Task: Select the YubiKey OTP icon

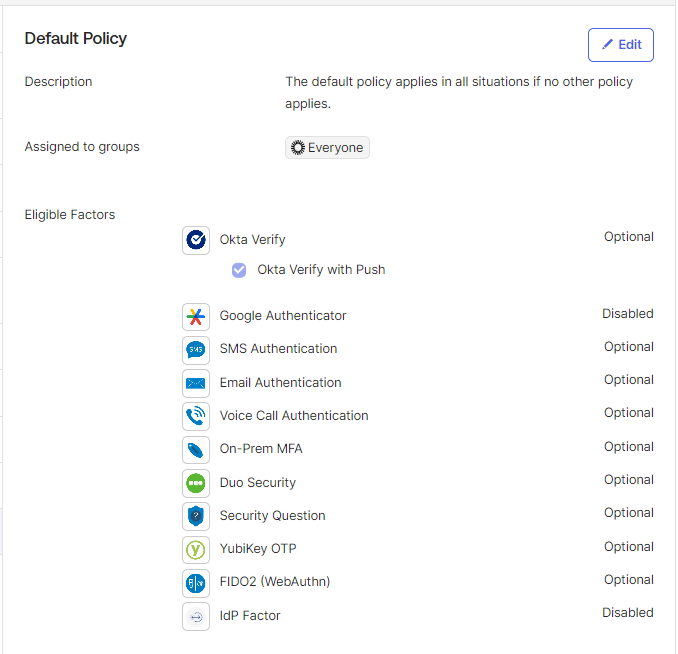Action: [196, 549]
